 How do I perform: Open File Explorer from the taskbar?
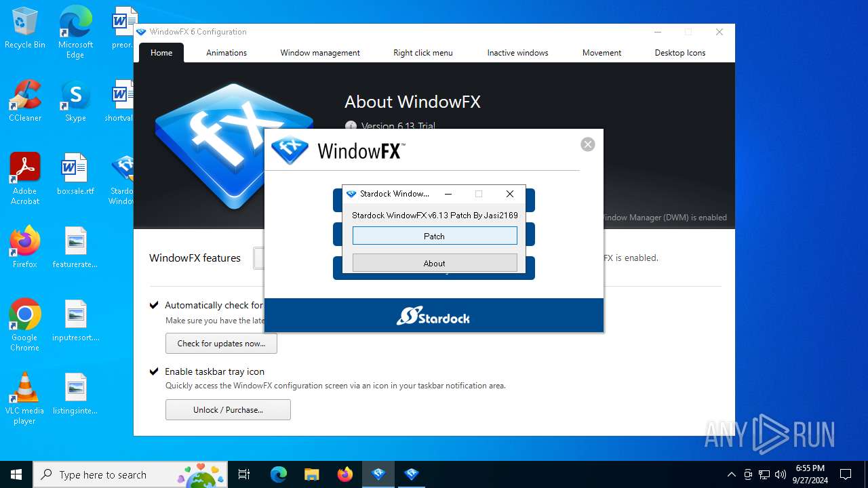pyautogui.click(x=311, y=474)
